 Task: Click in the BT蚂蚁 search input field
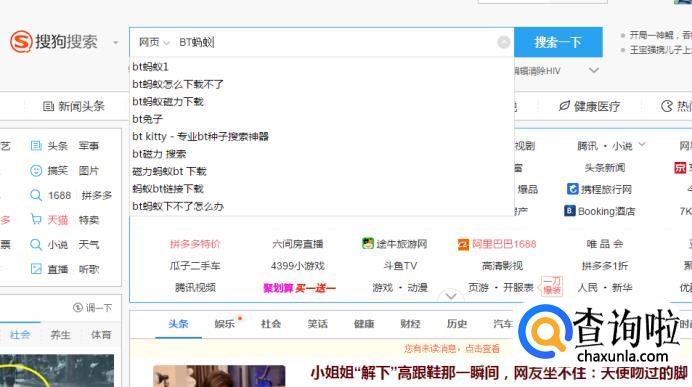click(335, 42)
